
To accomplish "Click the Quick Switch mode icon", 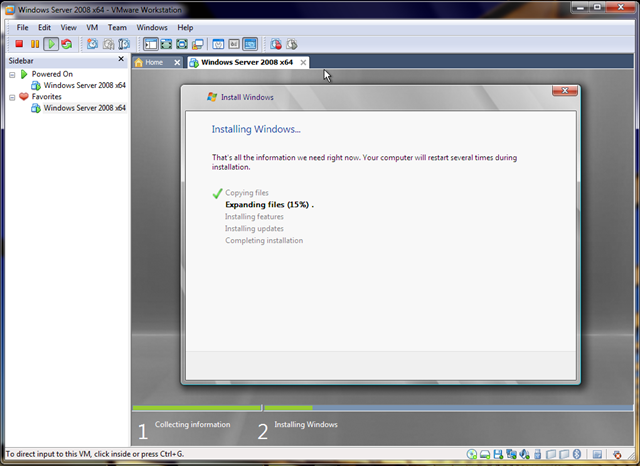I will pyautogui.click(x=166, y=44).
